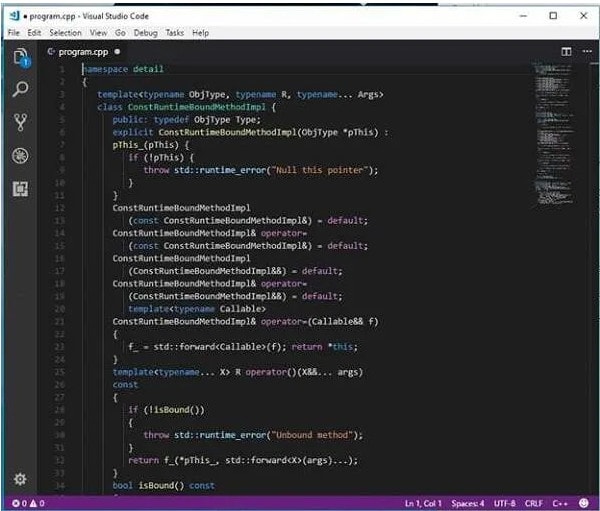This screenshot has width=600, height=511.
Task: Click the unsaved dot on program.cpp tab
Action: (x=117, y=51)
